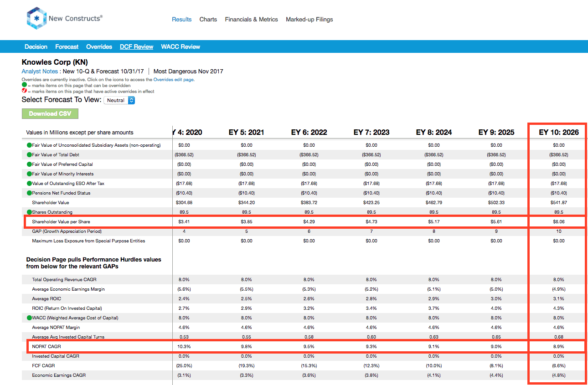Open Marked-up Filings tab

tap(309, 20)
